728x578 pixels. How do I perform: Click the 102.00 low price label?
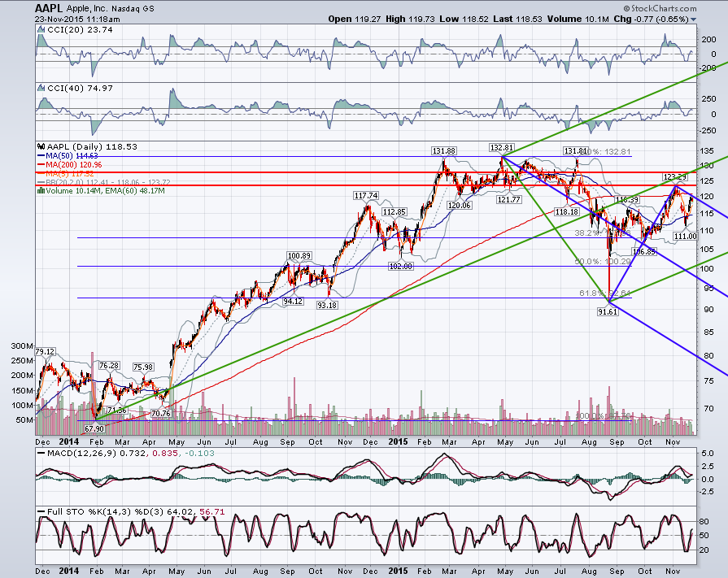(401, 267)
